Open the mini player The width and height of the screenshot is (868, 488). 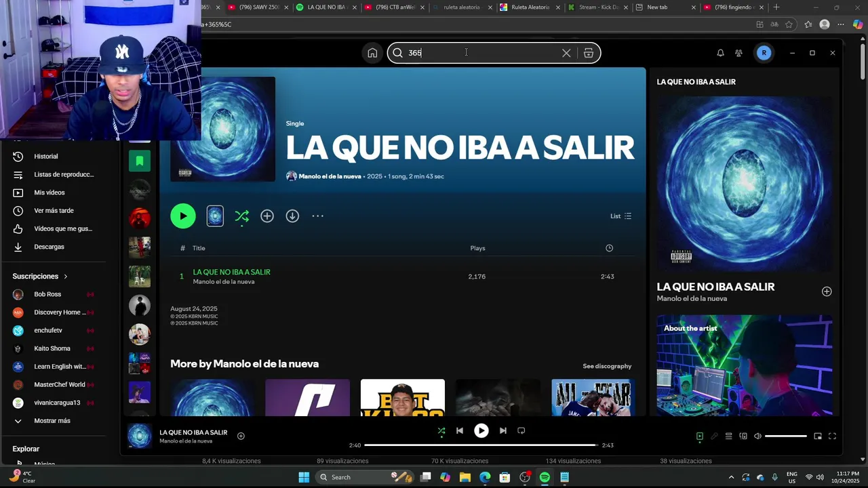[818, 436]
